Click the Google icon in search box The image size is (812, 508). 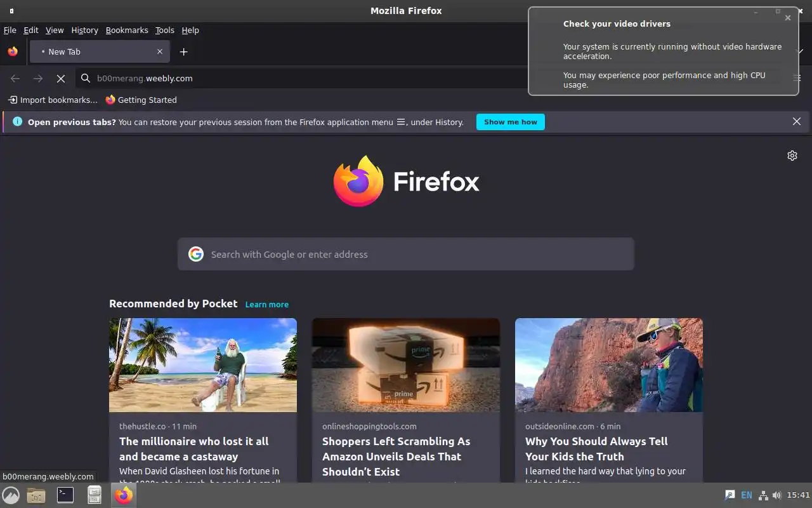coord(196,254)
